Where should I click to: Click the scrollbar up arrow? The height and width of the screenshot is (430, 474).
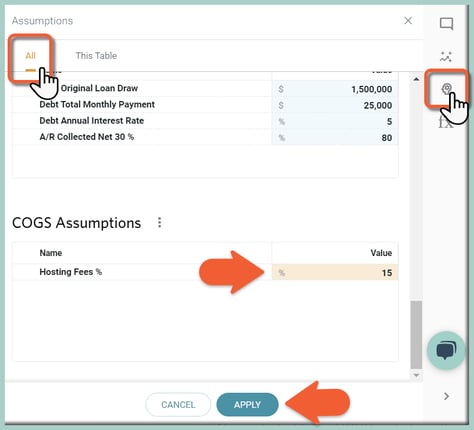416,79
